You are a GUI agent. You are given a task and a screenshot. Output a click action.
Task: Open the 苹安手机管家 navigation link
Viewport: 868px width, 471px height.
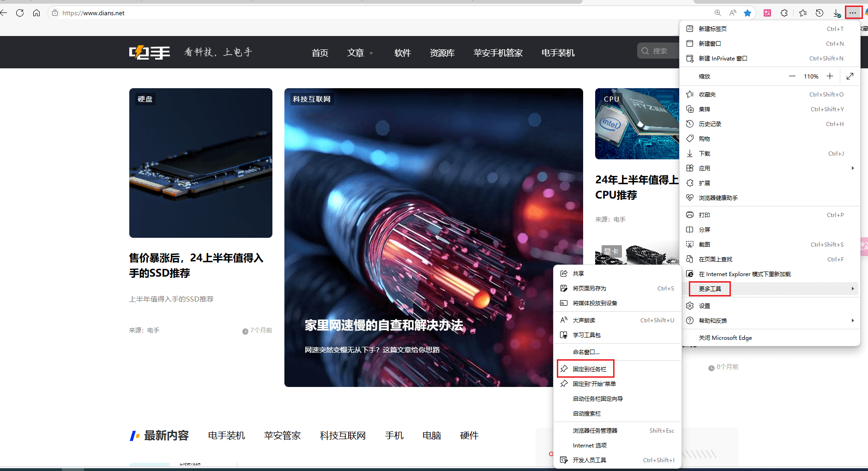(x=497, y=53)
